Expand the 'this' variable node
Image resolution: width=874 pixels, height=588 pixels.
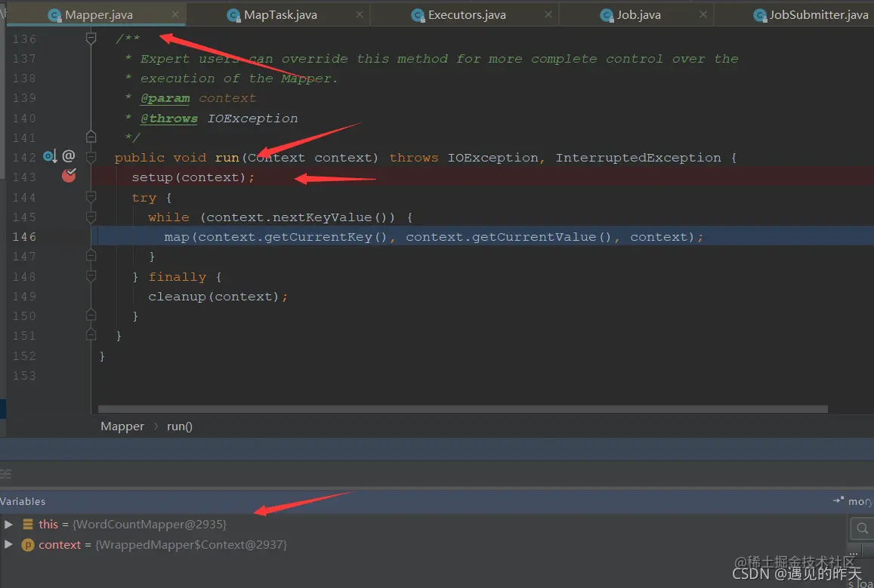[8, 524]
